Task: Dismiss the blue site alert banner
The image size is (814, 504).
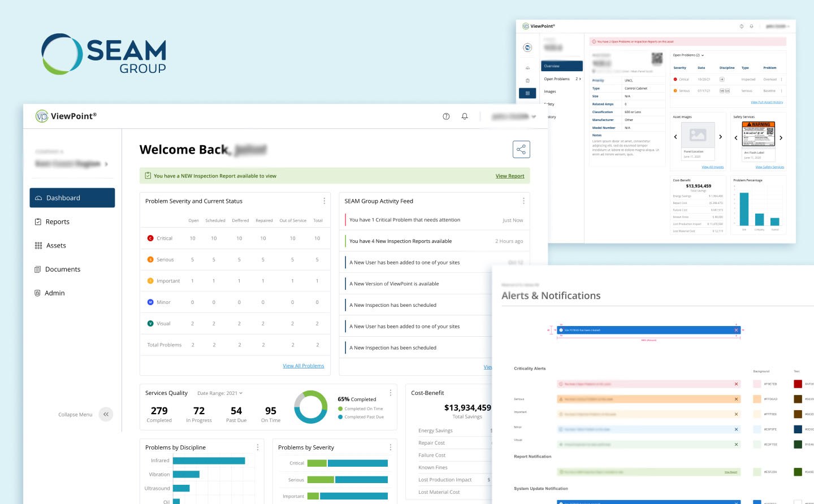Action: tap(736, 330)
